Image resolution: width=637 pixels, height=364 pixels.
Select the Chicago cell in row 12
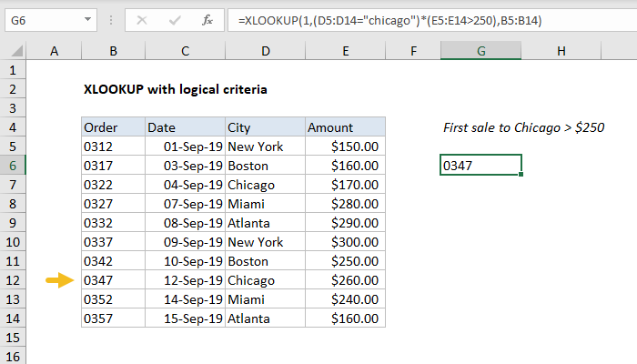(x=264, y=280)
